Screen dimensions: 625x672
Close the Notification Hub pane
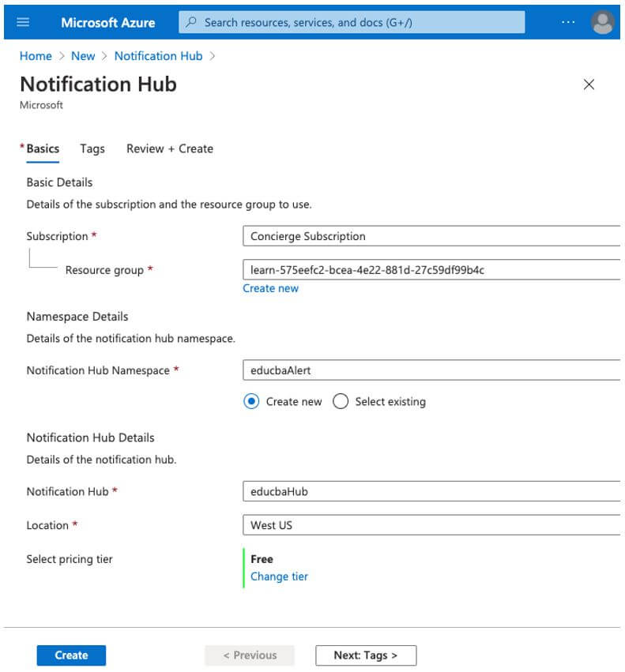pyautogui.click(x=589, y=84)
